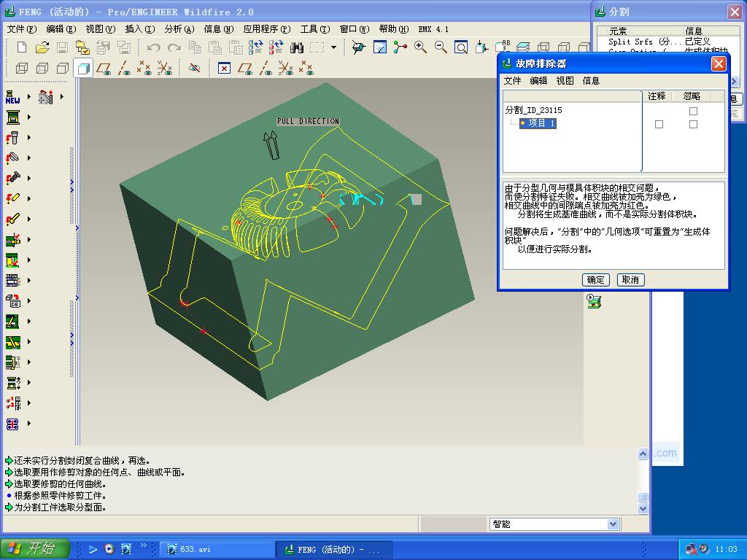Check the 注释 box for 项目 1

tap(659, 124)
